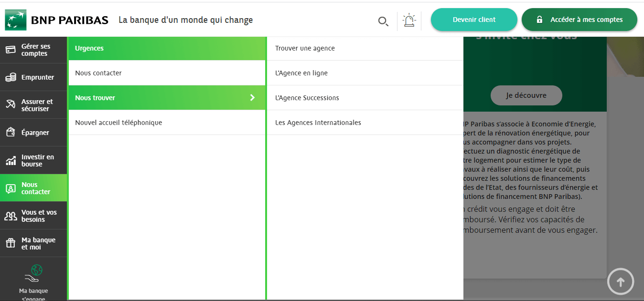Select Nous contacter in the submenu
The height and width of the screenshot is (301, 644).
167,73
